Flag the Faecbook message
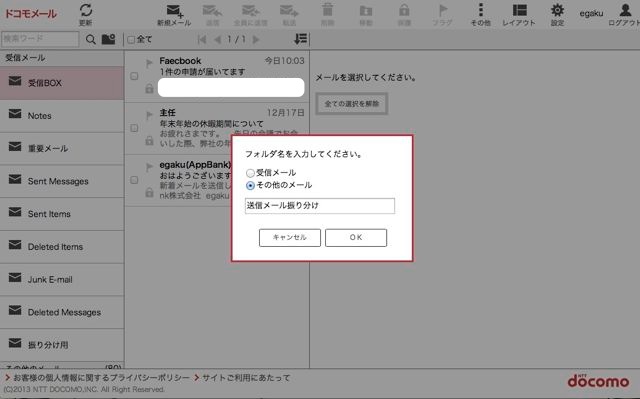Screen dimensions: 640x399 pyautogui.click(x=149, y=63)
